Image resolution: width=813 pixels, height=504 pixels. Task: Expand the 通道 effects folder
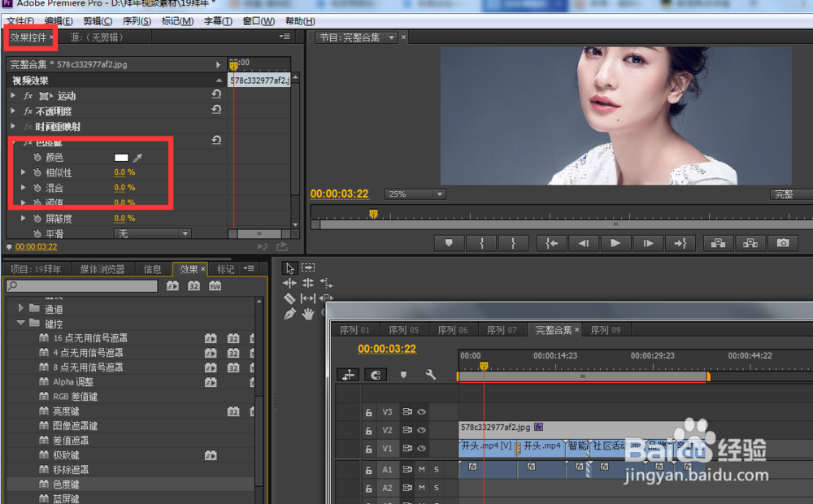21,308
